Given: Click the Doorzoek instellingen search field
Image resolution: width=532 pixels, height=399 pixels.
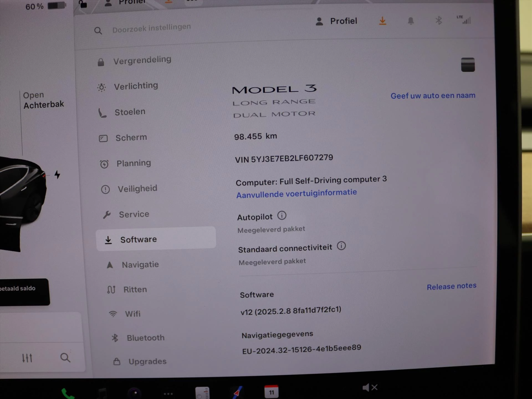Looking at the screenshot, I should 151,28.
